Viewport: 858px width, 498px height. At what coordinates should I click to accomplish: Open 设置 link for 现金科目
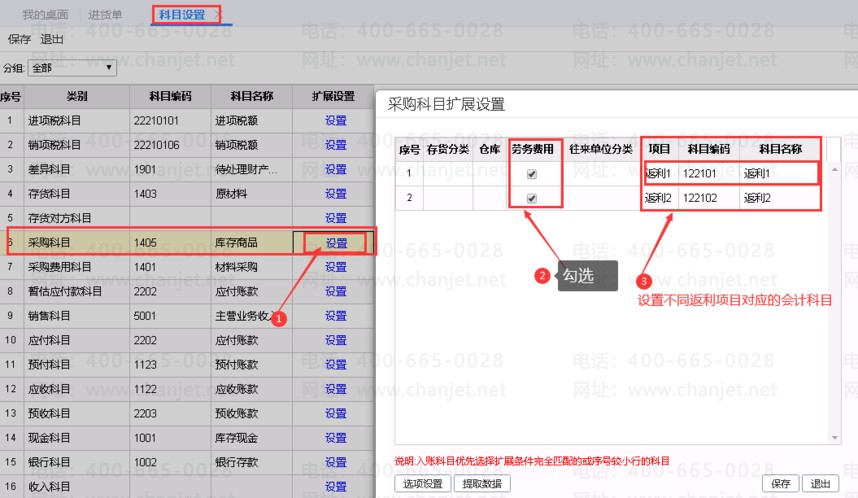click(x=335, y=438)
